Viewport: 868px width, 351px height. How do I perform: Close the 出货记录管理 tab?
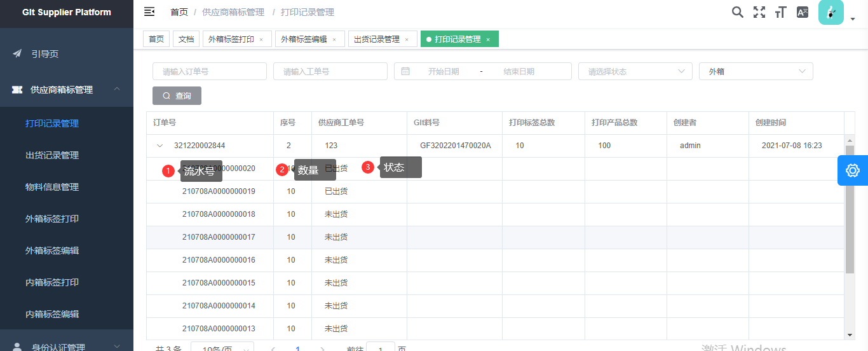tap(407, 39)
